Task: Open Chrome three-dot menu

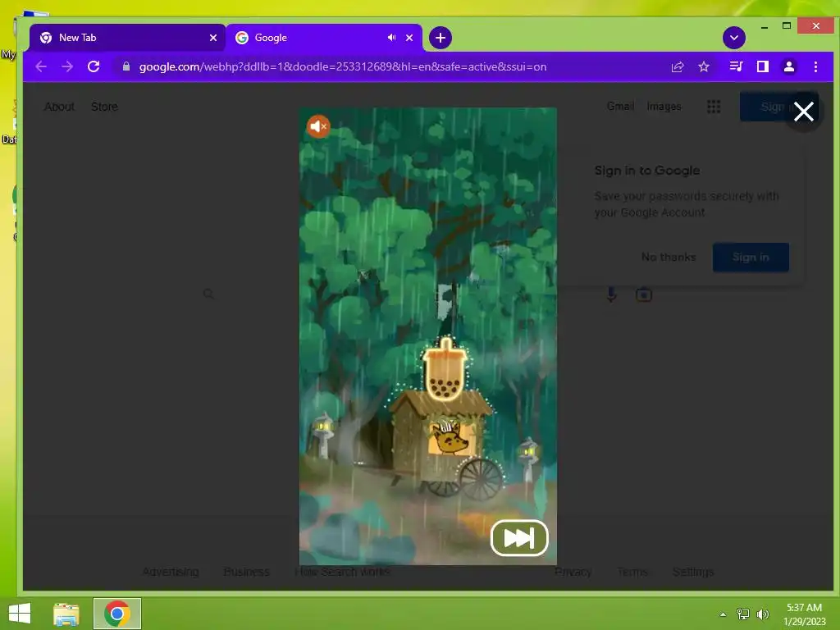Action: 815,66
